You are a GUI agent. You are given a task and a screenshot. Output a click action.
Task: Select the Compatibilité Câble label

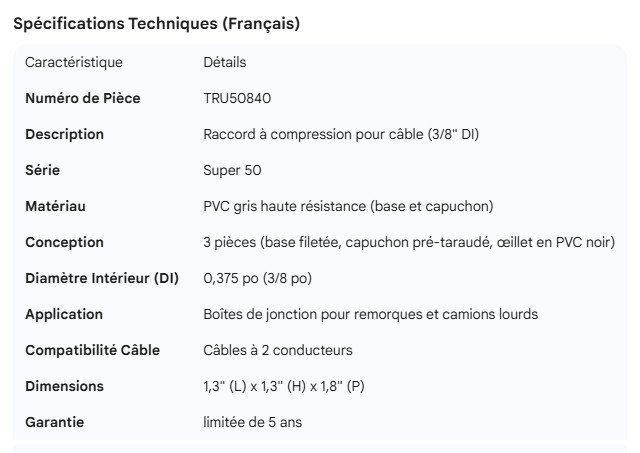(x=92, y=350)
